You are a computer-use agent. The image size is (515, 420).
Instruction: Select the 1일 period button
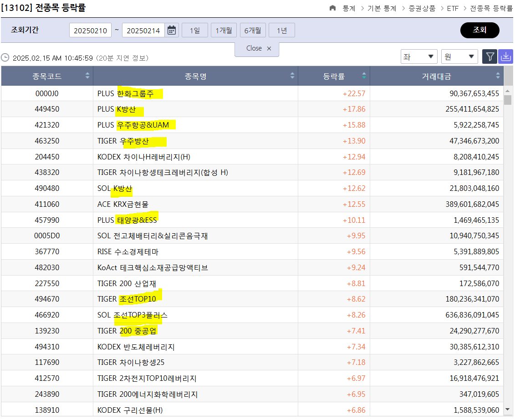pos(194,31)
